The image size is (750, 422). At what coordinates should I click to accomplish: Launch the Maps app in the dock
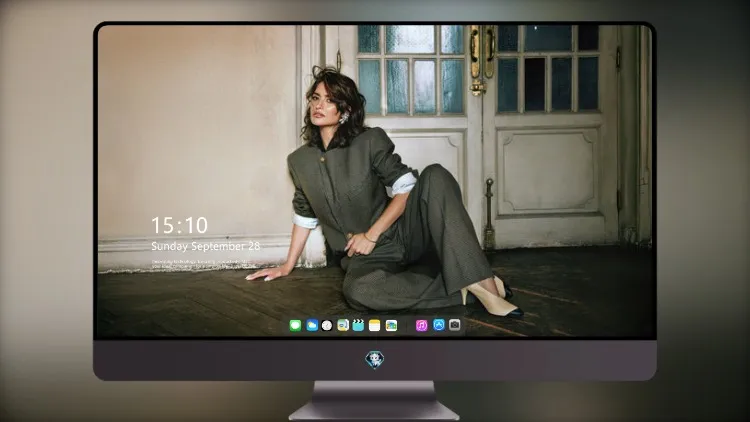coord(343,326)
